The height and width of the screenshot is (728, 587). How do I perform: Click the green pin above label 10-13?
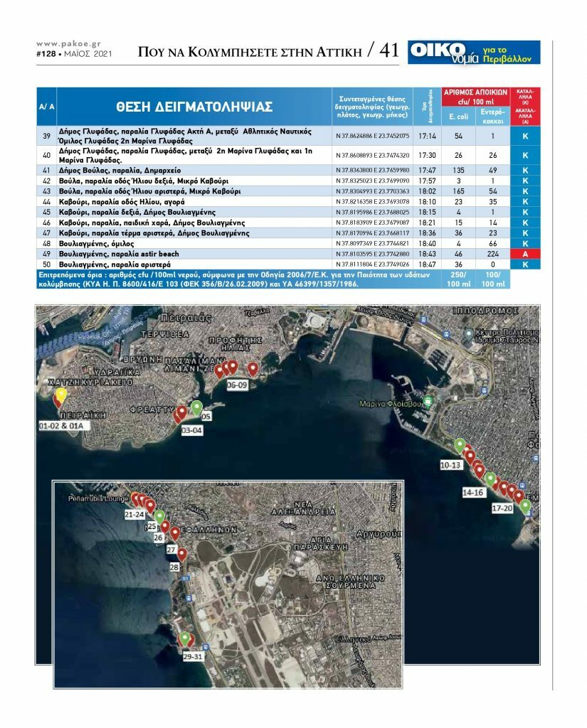[x=460, y=445]
